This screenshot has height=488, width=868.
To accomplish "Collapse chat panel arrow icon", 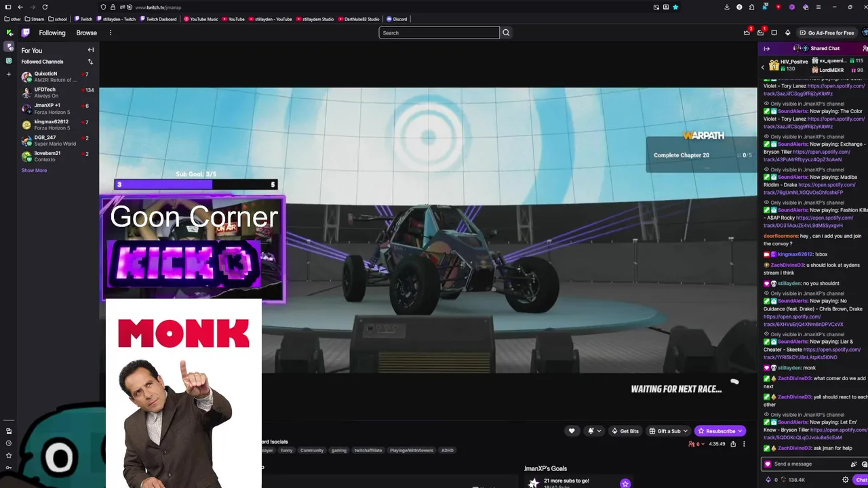I will 766,48.
